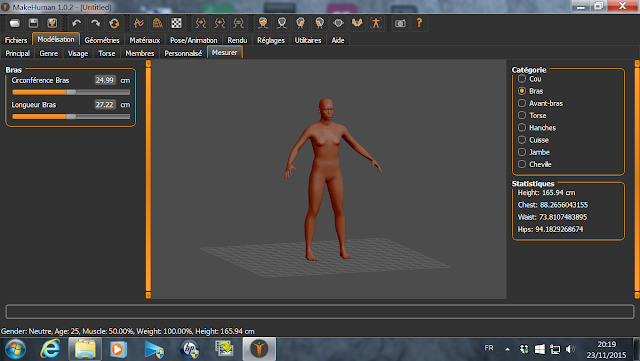The height and width of the screenshot is (361, 640).
Task: Launch Internet Explorer from taskbar
Action: (x=50, y=349)
